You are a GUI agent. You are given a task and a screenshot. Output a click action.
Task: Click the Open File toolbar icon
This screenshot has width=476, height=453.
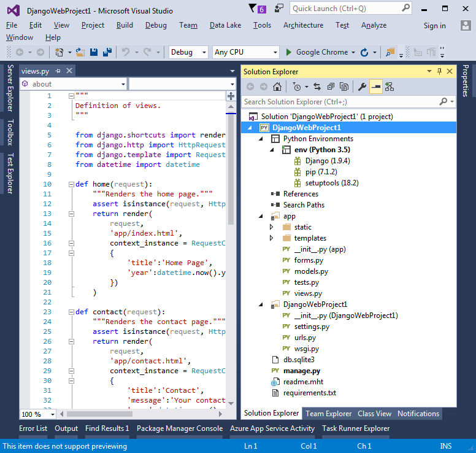point(80,52)
